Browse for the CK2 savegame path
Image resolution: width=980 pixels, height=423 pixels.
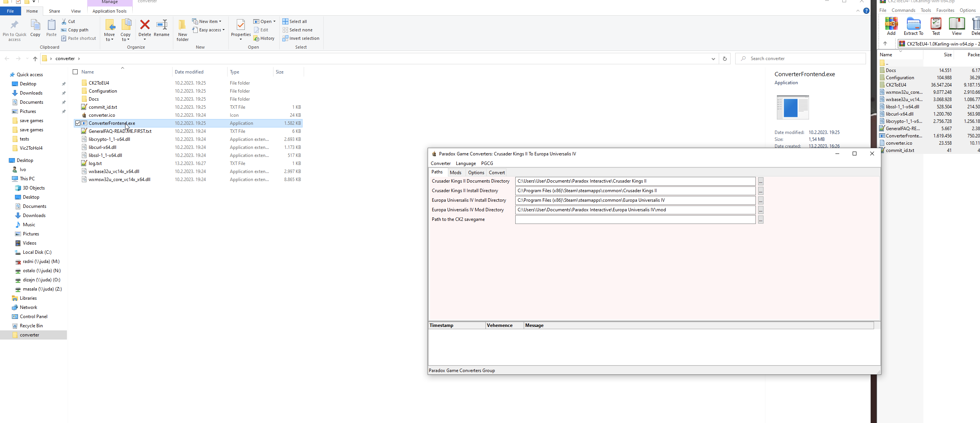pos(760,220)
